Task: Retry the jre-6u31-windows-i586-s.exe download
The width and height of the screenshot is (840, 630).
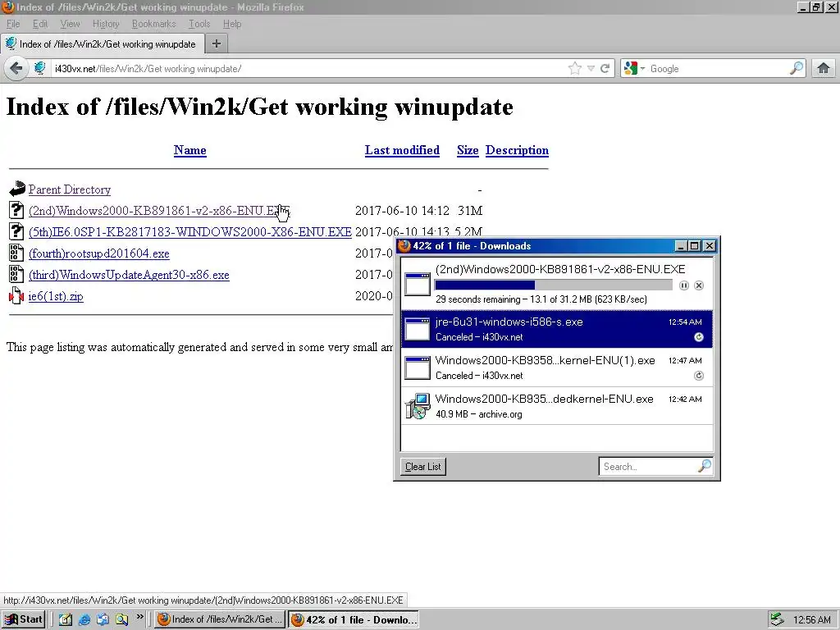Action: 699,337
